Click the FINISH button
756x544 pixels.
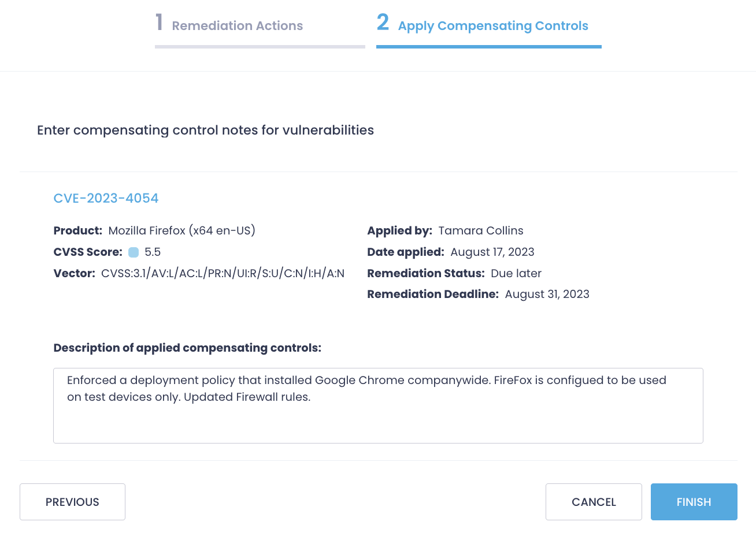point(694,502)
